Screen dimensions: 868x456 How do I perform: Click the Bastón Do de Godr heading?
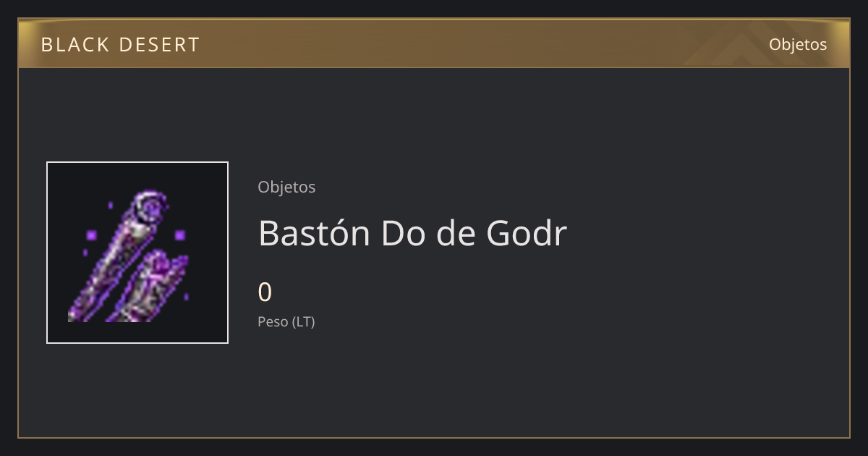(x=412, y=233)
